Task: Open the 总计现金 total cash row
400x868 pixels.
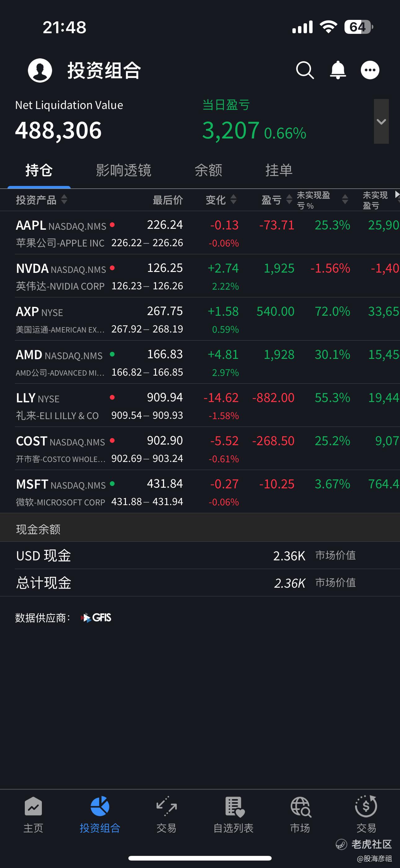Action: (200, 583)
